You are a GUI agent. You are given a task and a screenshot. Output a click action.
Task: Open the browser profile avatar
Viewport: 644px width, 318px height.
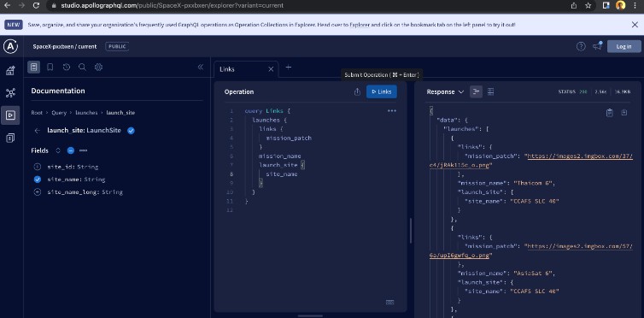coord(621,5)
